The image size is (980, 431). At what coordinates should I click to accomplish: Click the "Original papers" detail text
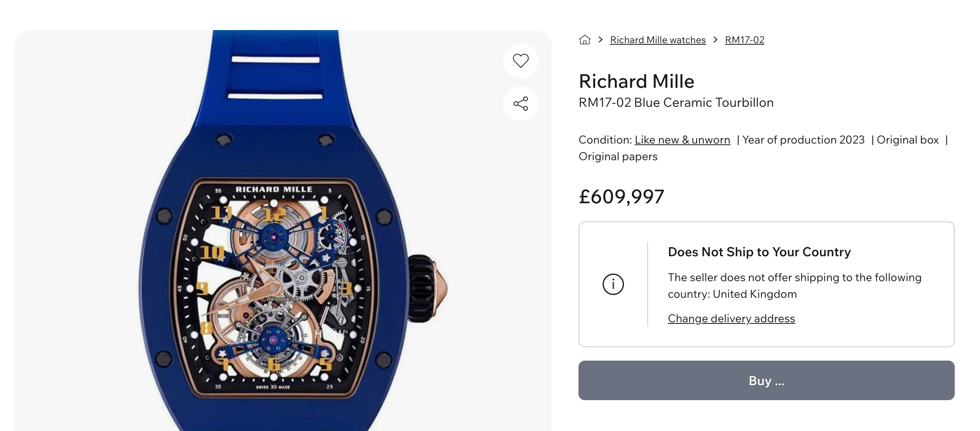click(618, 157)
